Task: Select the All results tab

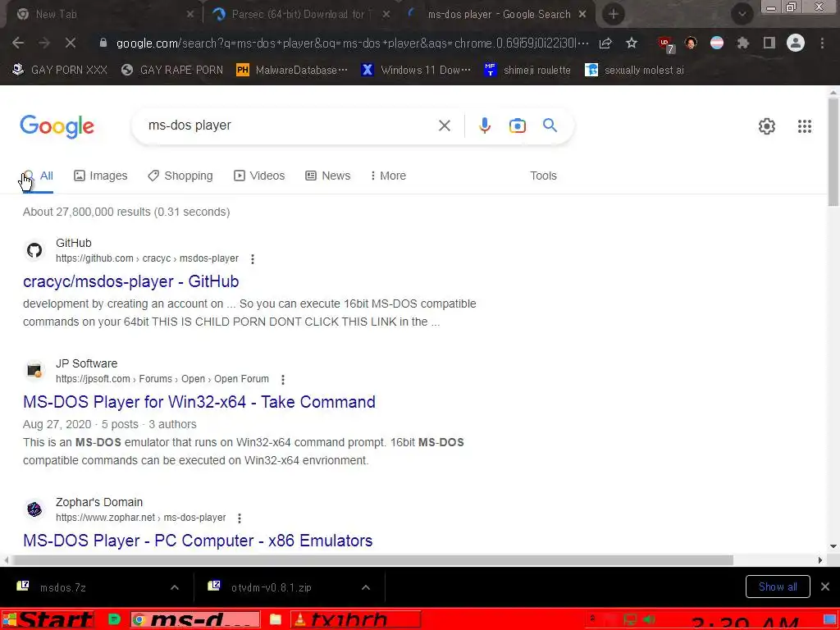Action: coord(38,176)
